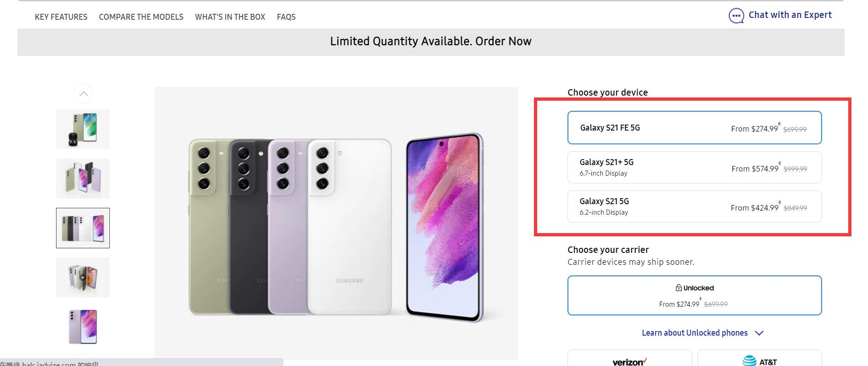Expand Learn about Unlocked phones
The height and width of the screenshot is (366, 868).
[694, 333]
